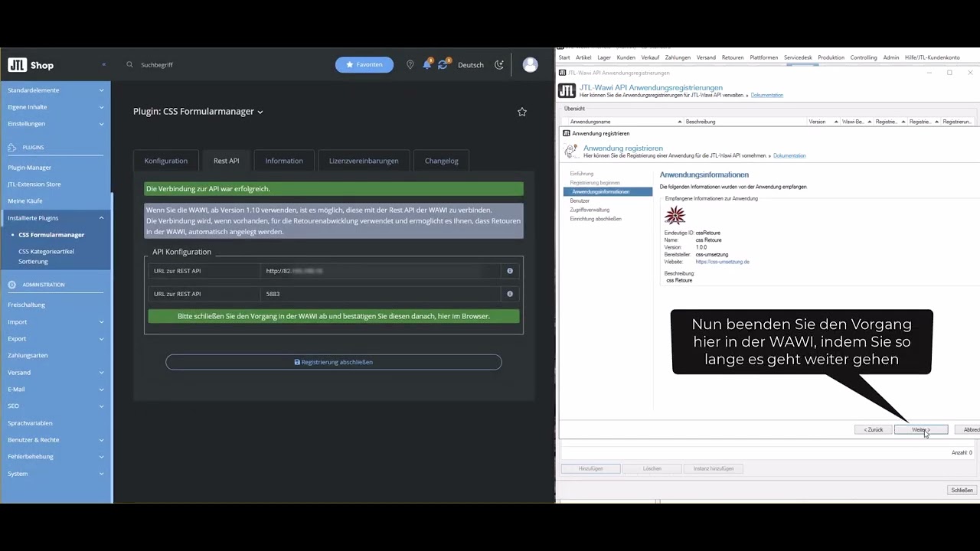Click the css-umsetzung.de website link
Viewport: 980px width, 551px height.
(723, 262)
